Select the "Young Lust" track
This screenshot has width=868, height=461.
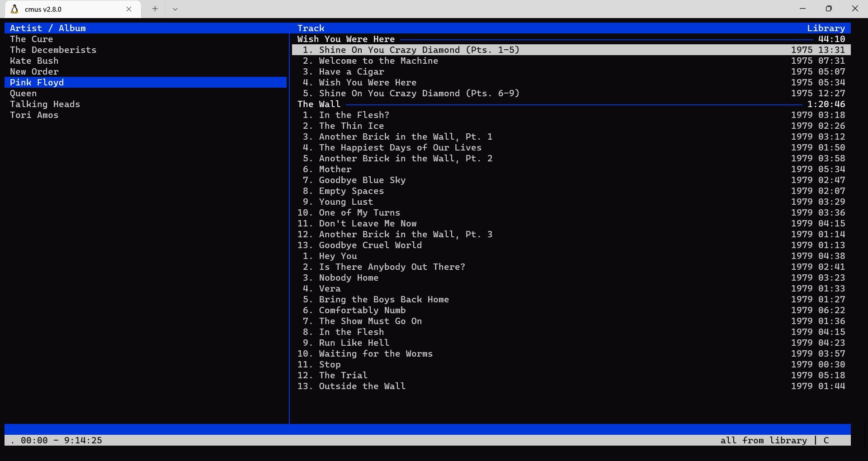(x=571, y=202)
